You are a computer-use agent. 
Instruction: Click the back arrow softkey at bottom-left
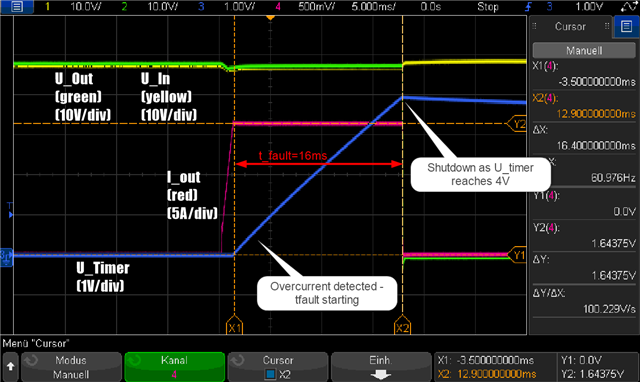click(10, 366)
